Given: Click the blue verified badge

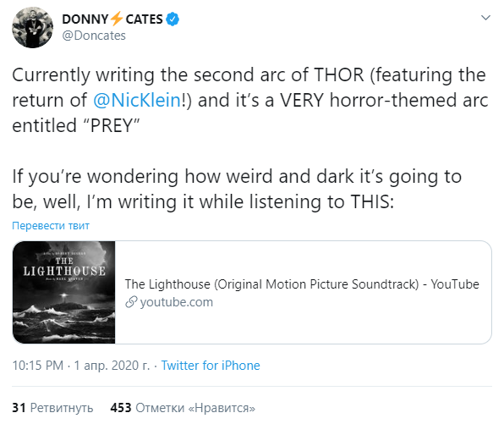Looking at the screenshot, I should click(173, 19).
